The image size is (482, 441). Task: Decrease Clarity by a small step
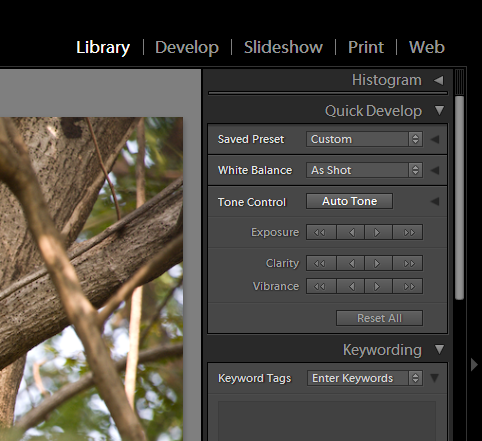tap(350, 263)
